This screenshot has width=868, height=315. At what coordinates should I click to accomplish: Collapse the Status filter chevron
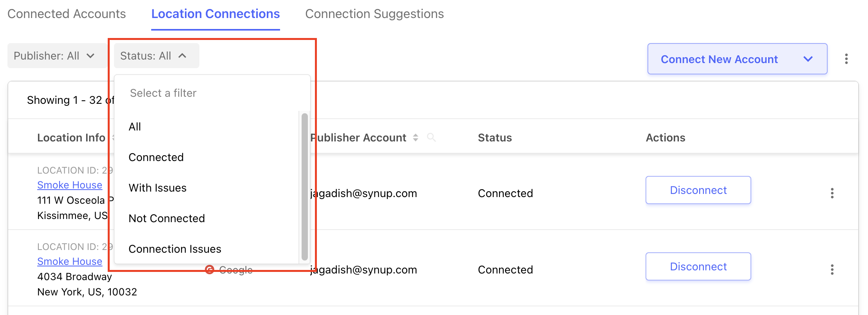click(x=182, y=56)
